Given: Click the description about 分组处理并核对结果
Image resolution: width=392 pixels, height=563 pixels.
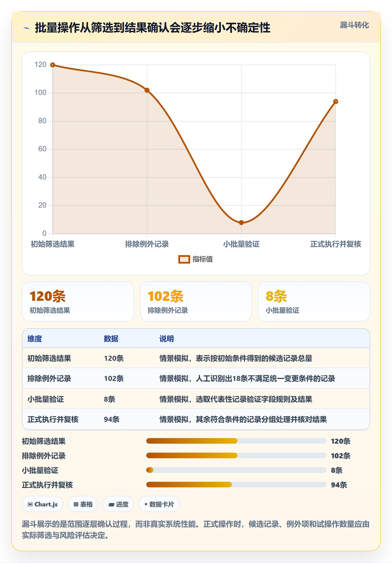Looking at the screenshot, I should 243,419.
